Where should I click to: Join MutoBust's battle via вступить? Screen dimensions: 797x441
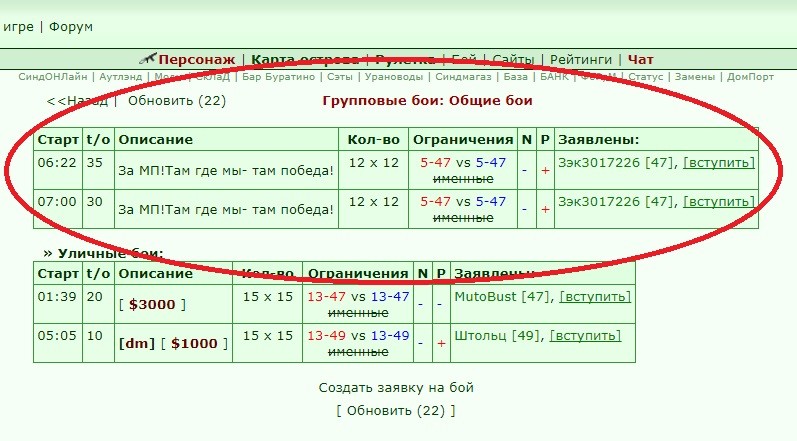pyautogui.click(x=595, y=297)
